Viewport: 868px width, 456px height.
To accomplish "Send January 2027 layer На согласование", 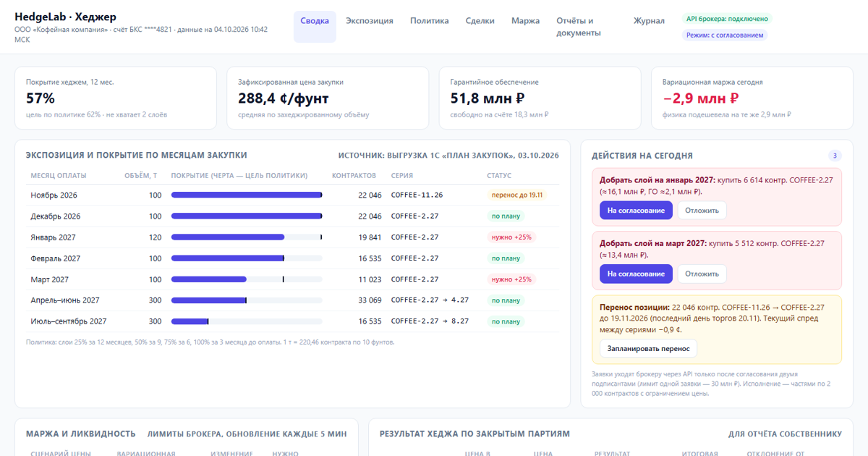I will click(x=636, y=211).
